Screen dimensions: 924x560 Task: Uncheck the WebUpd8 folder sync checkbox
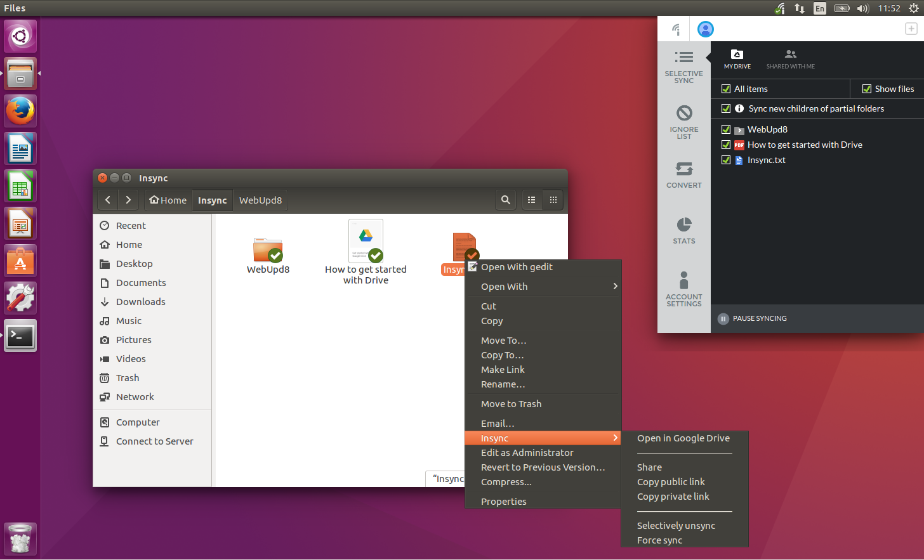pyautogui.click(x=726, y=129)
